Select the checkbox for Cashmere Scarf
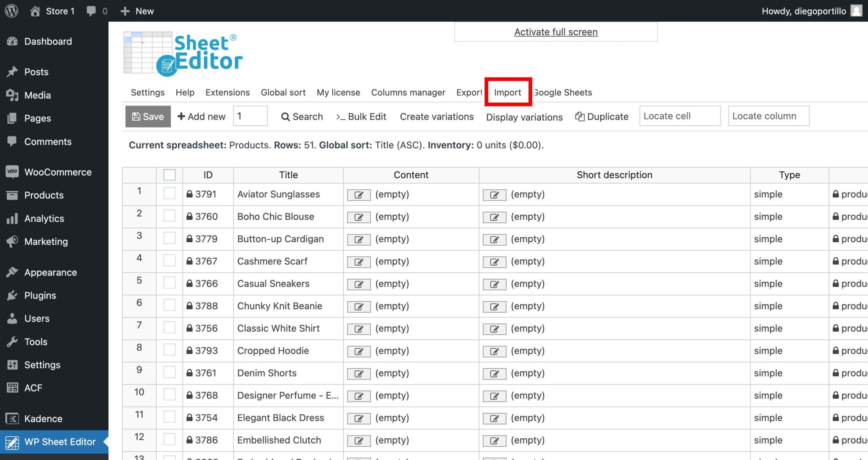 (169, 260)
